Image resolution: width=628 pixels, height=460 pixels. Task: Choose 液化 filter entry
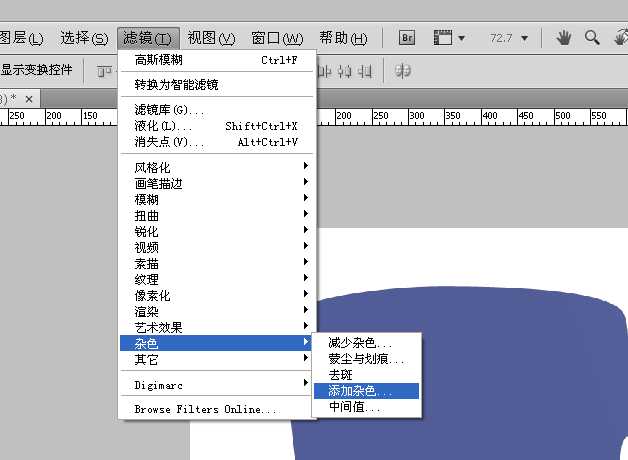point(216,126)
